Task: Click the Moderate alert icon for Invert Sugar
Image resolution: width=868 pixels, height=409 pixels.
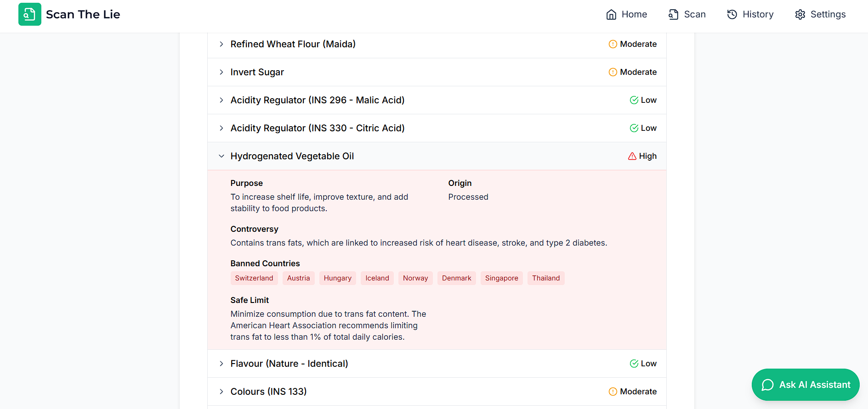Action: coord(613,72)
